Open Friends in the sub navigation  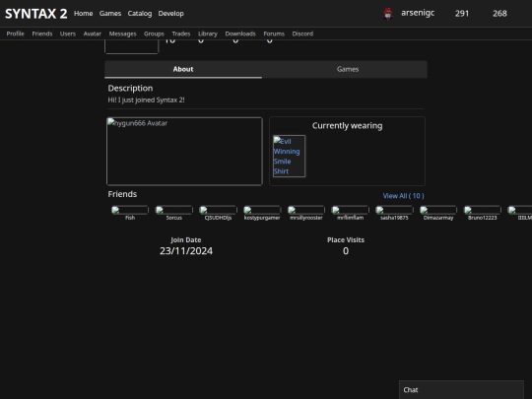[x=42, y=33]
